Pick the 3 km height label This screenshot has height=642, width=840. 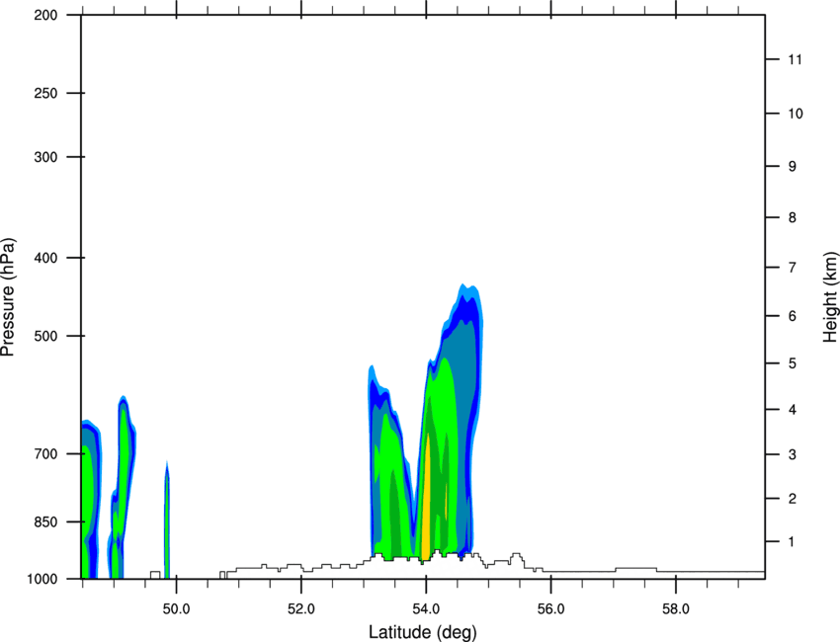793,454
